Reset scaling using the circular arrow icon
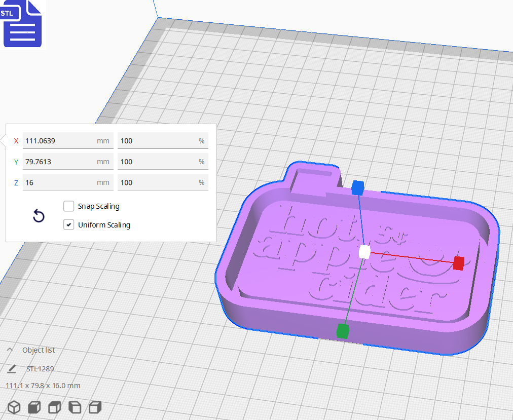Viewport: 513px width, 420px height. coord(39,216)
